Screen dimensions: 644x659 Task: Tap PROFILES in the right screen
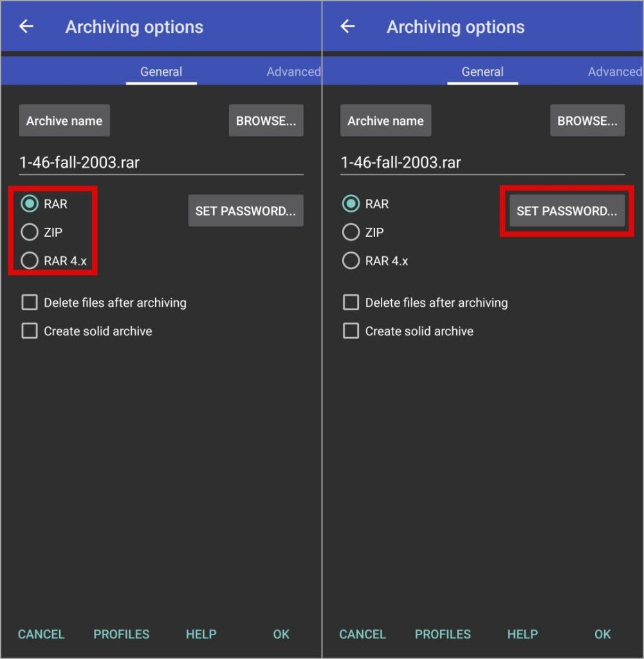click(443, 634)
